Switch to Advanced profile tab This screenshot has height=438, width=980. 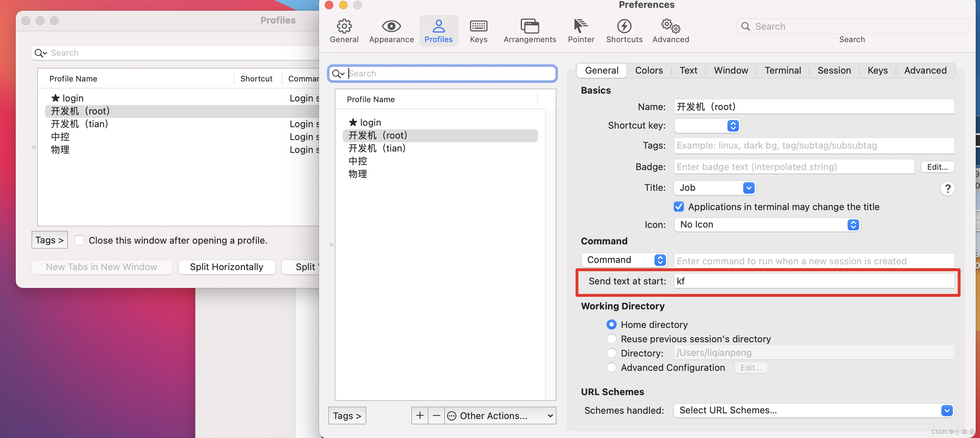click(x=925, y=70)
